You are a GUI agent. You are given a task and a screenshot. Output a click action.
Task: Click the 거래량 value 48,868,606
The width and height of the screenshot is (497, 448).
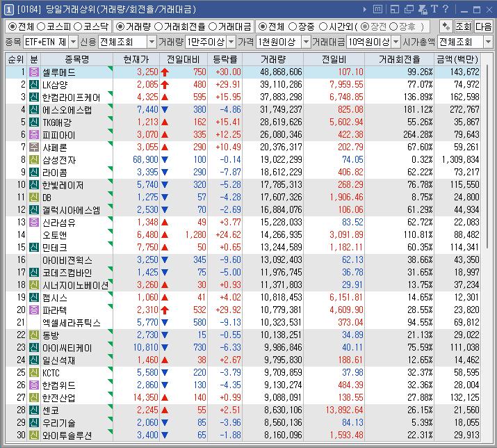click(x=281, y=72)
